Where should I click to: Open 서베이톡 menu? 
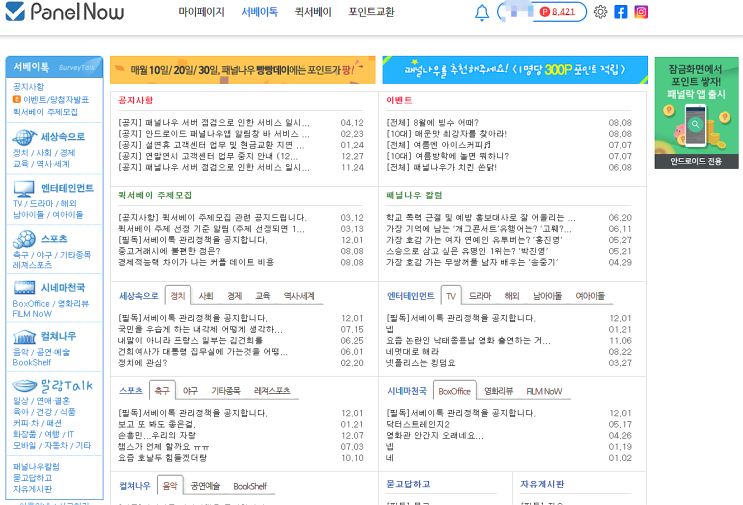[x=260, y=12]
